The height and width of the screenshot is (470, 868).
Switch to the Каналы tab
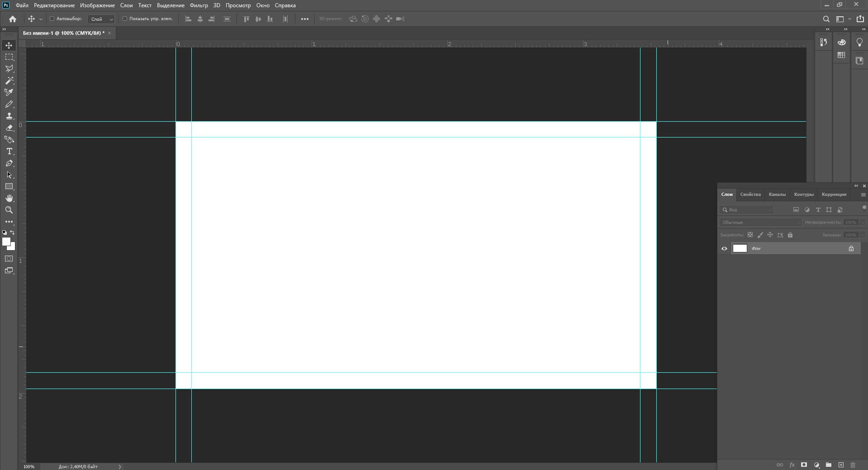777,195
